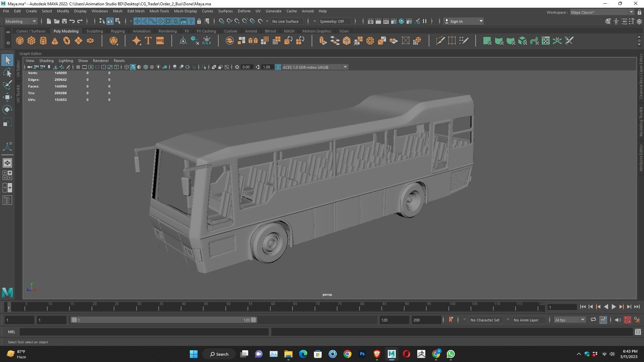
Task: Open Google Chrome from the taskbar
Action: coord(347,354)
